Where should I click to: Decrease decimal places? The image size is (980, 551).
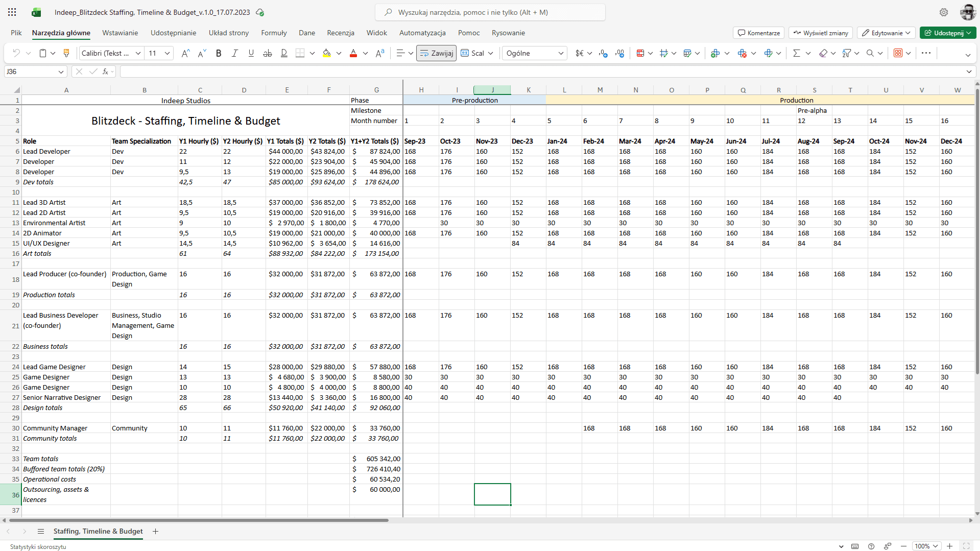coord(603,53)
